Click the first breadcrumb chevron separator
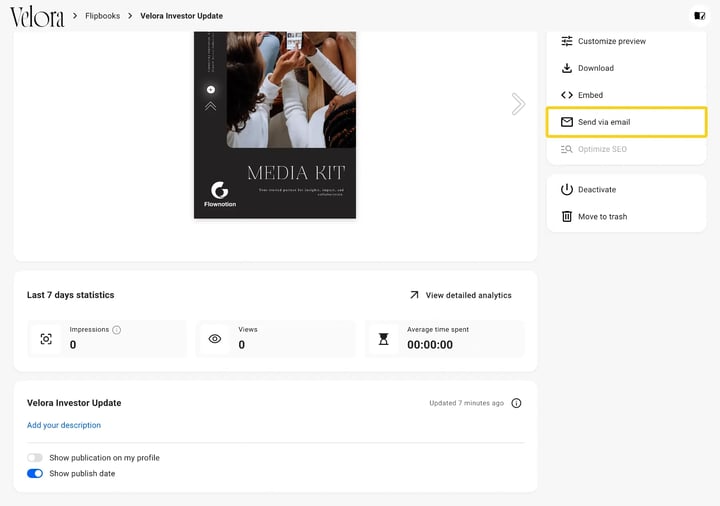The height and width of the screenshot is (506, 720). click(x=75, y=16)
